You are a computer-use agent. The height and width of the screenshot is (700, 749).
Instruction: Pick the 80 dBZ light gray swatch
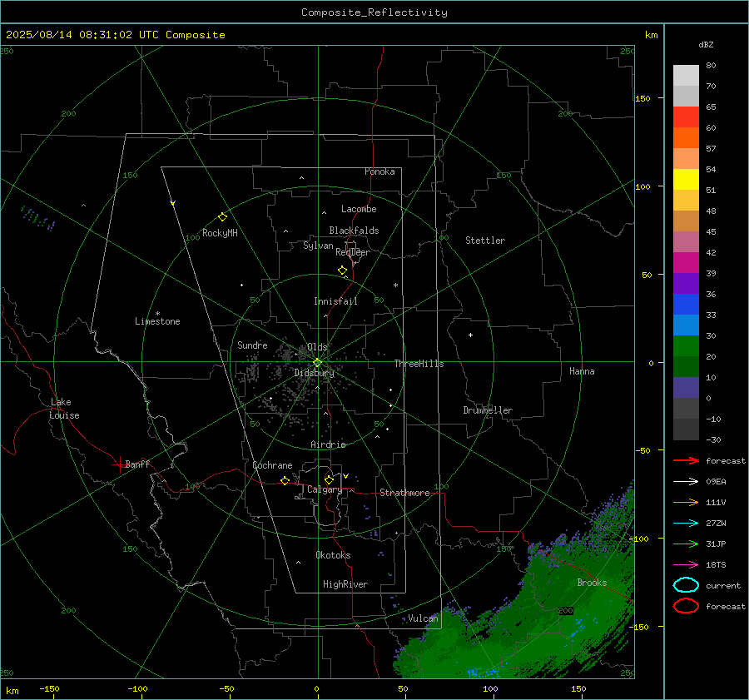click(x=686, y=75)
